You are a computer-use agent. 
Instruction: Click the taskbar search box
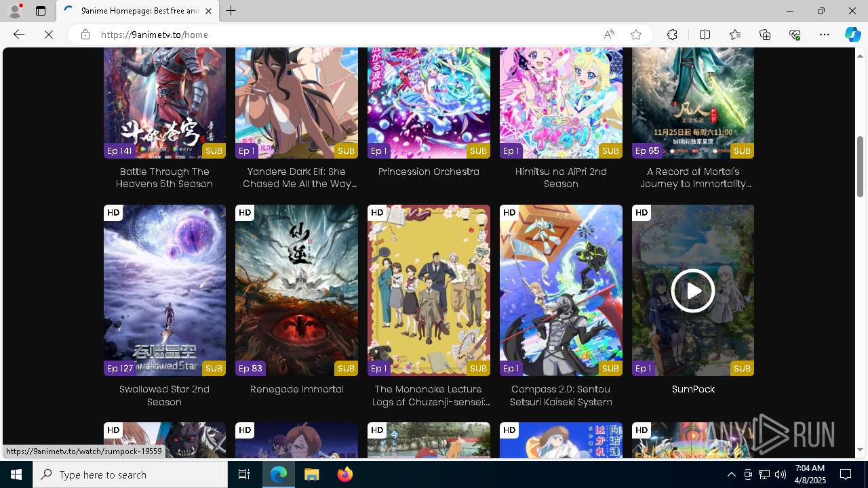click(x=130, y=474)
